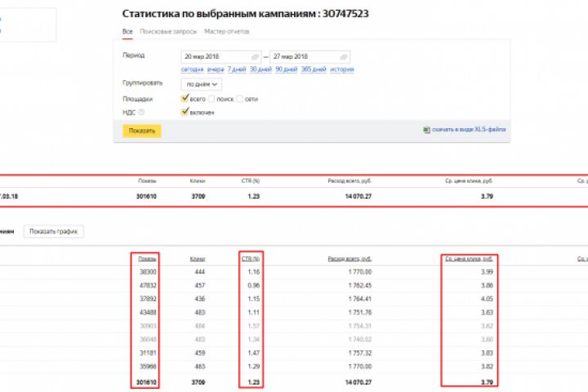This screenshot has width=588, height=392.
Task: Select clicks value '444'
Action: (x=200, y=272)
